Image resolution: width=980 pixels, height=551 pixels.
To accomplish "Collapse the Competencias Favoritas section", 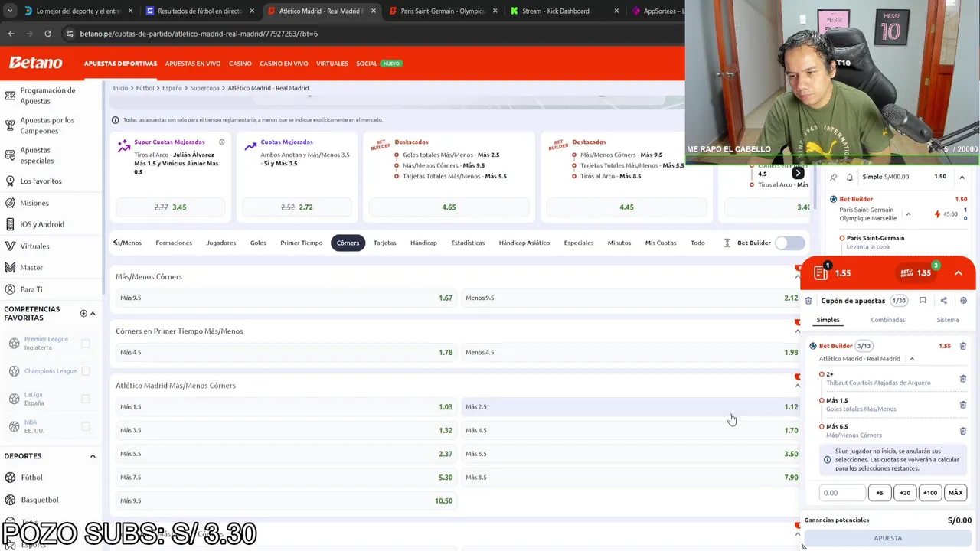I will click(x=93, y=313).
